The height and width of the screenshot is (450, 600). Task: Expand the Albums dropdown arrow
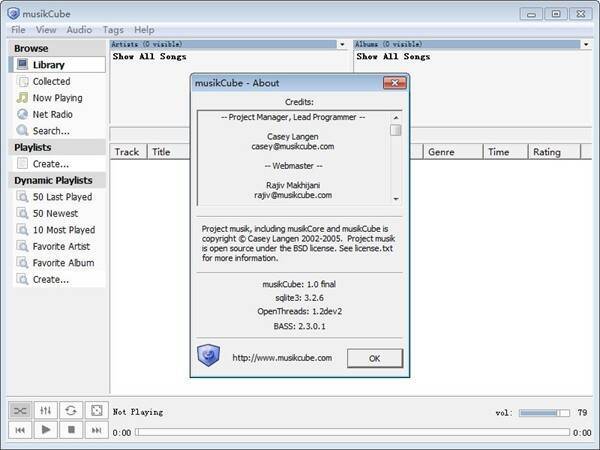coord(586,44)
